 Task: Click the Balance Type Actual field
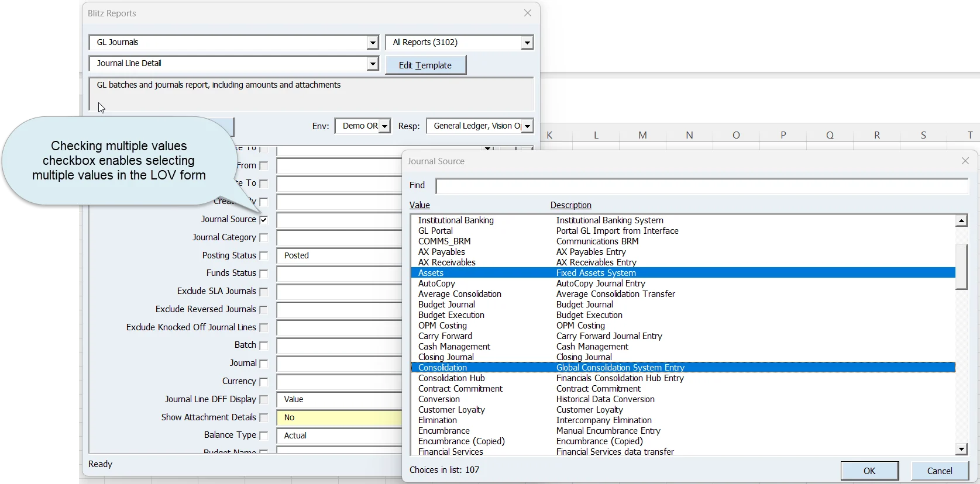(339, 436)
